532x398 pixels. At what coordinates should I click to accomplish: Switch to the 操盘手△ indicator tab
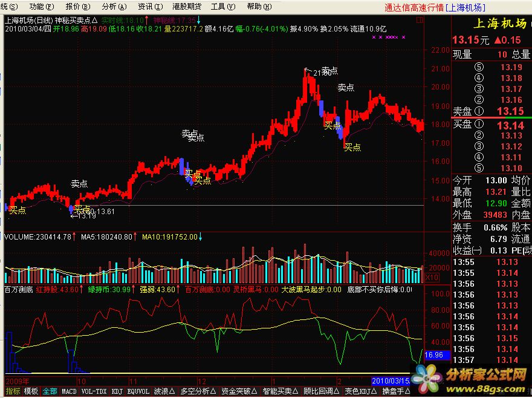coord(396,391)
